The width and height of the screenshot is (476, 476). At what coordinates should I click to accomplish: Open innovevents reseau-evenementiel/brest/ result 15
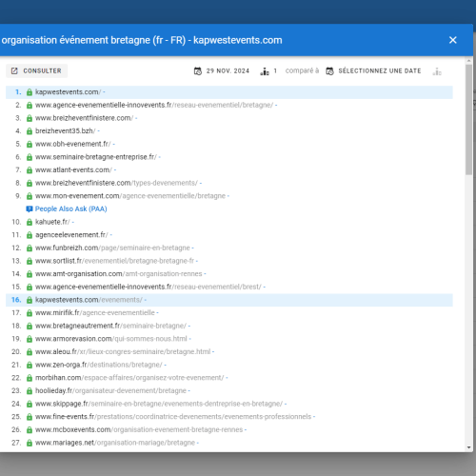[149, 287]
